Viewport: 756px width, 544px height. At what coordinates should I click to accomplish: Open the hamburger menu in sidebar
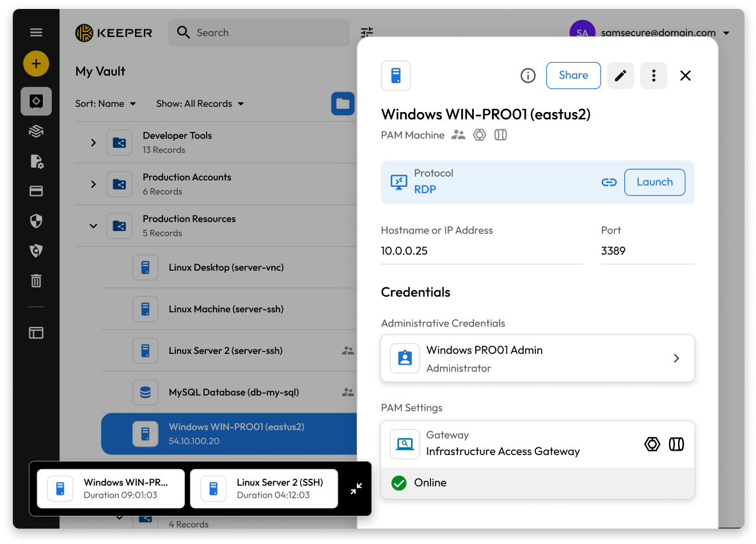(x=36, y=33)
